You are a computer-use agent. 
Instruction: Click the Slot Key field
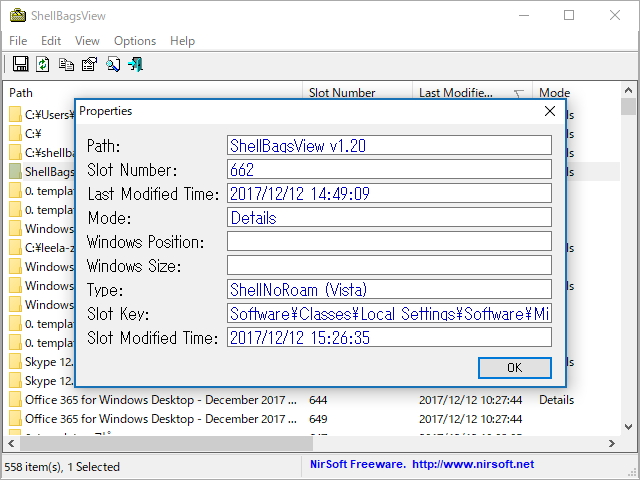(389, 313)
